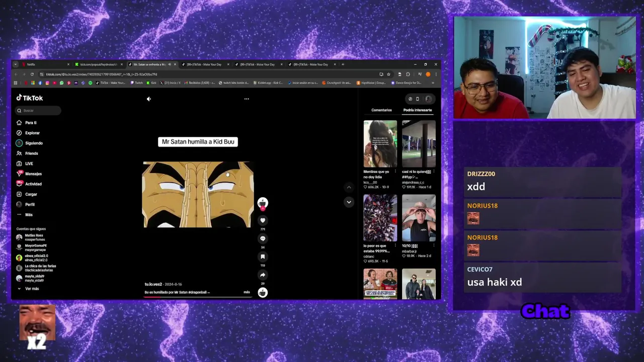This screenshot has width=644, height=362.
Task: Expand Ver más followed accounts
Action: pyautogui.click(x=28, y=289)
